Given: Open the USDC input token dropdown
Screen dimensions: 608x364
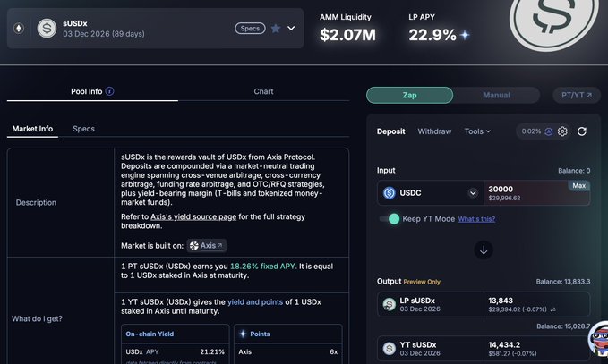Looking at the screenshot, I should 473,193.
